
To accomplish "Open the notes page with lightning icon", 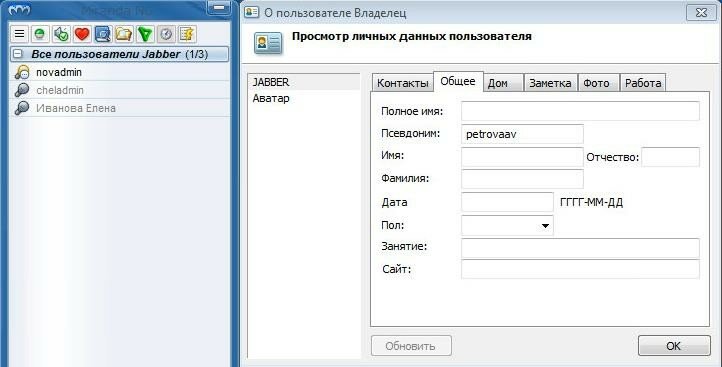I will [x=187, y=34].
